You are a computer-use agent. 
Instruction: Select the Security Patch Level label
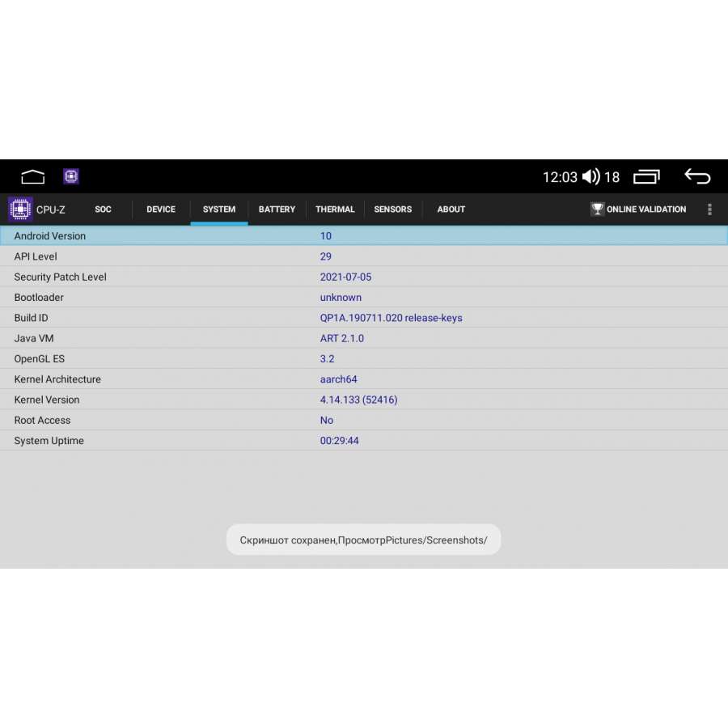(61, 277)
